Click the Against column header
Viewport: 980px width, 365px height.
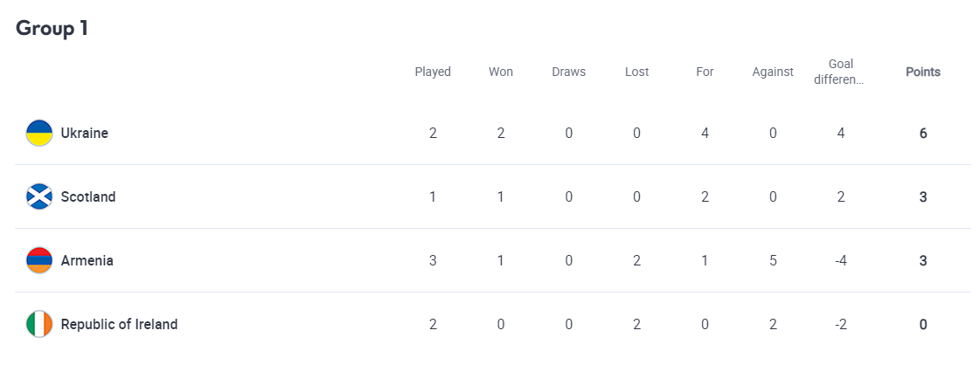tap(773, 72)
